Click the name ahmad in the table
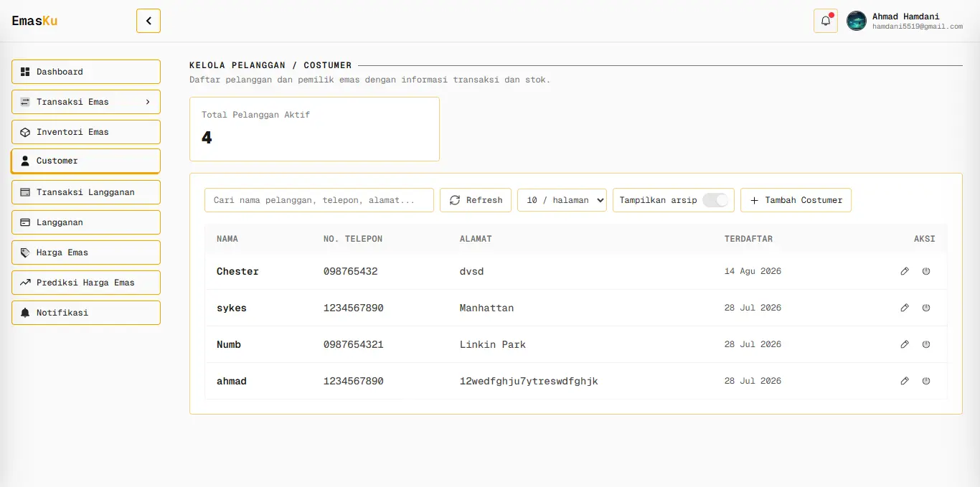 pyautogui.click(x=232, y=381)
